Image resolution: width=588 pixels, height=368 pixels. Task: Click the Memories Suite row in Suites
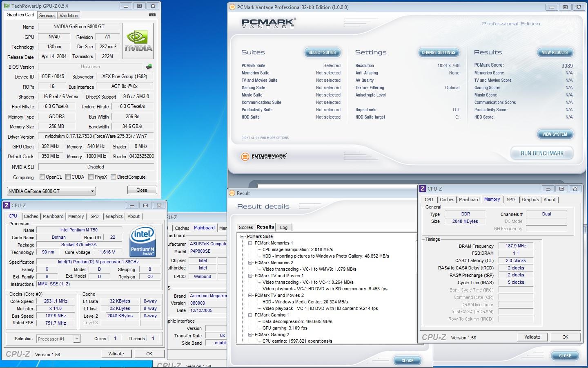tap(291, 73)
